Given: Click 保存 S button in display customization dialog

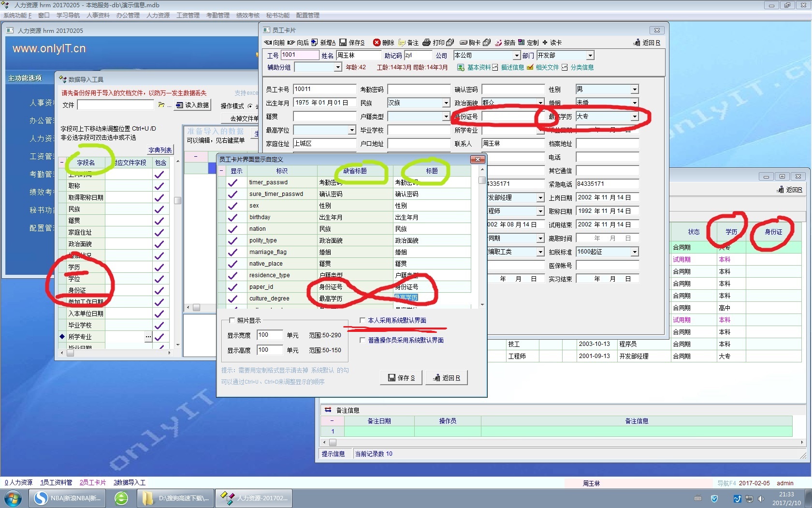Looking at the screenshot, I should coord(401,378).
